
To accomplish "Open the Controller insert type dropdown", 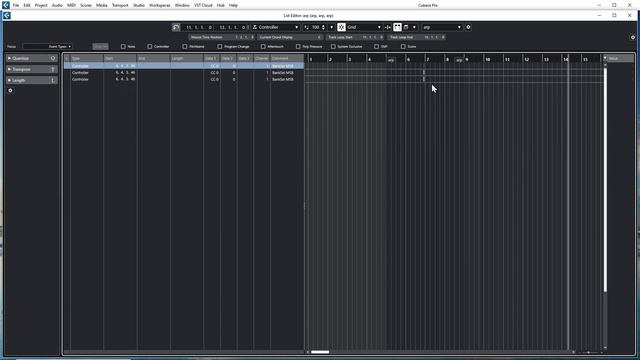I will (276, 27).
